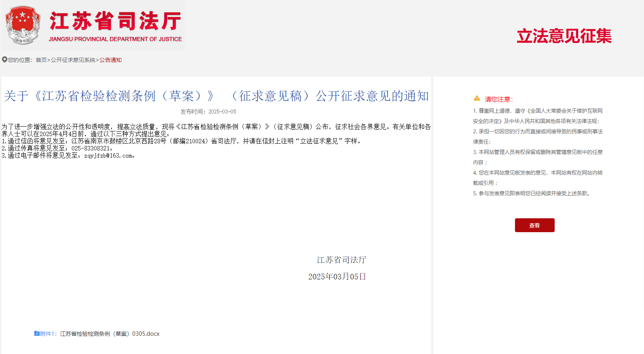The image size is (644, 354).
Task: Go to 首页 in the breadcrumb
Action: pyautogui.click(x=41, y=60)
